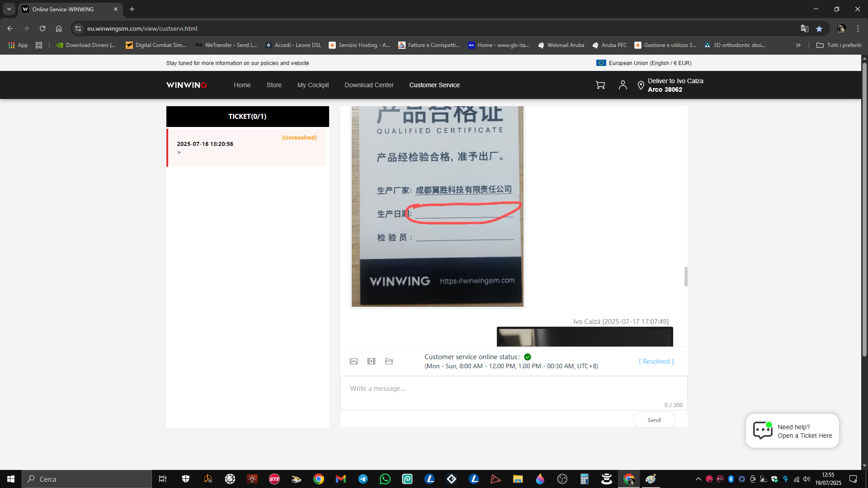868x488 pixels.
Task: Click Deliver to Ivo Calza address
Action: [675, 85]
